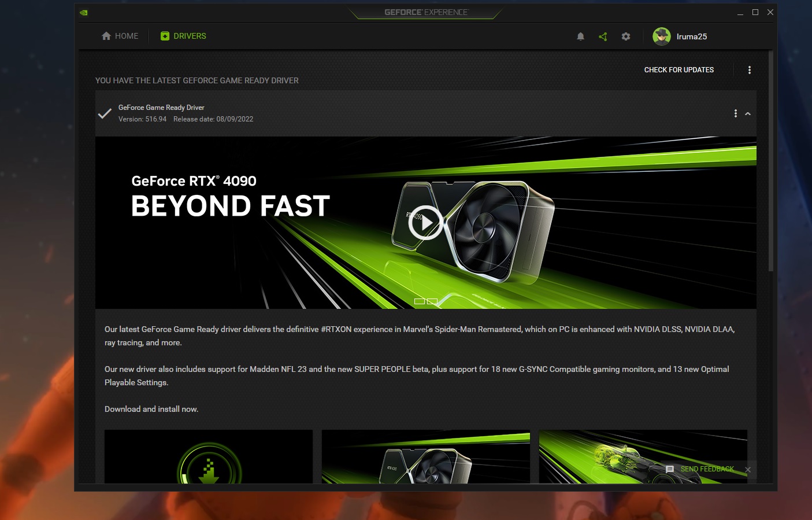Screen dimensions: 812x520
Task: Play the RTX 4090 video
Action: coord(425,223)
